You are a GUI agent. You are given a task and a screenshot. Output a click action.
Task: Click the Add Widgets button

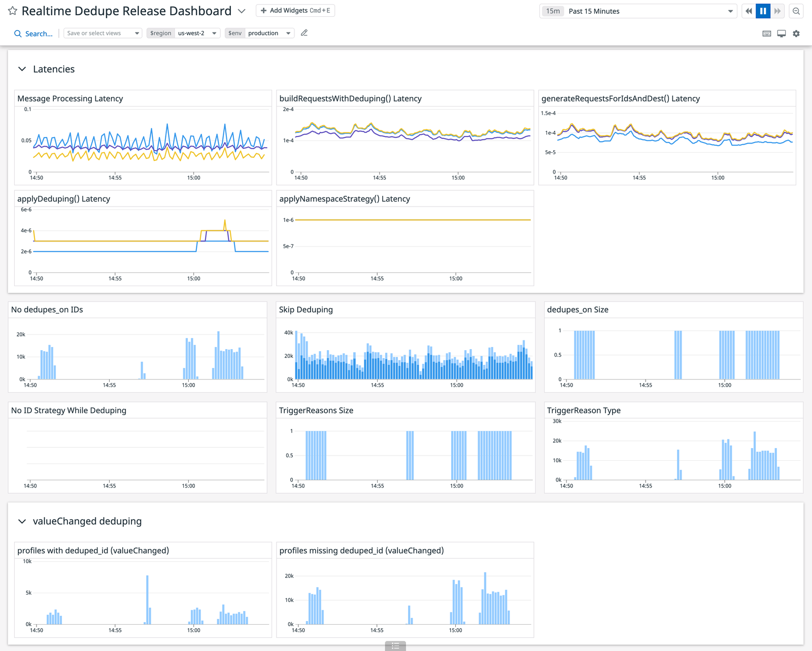(x=295, y=11)
